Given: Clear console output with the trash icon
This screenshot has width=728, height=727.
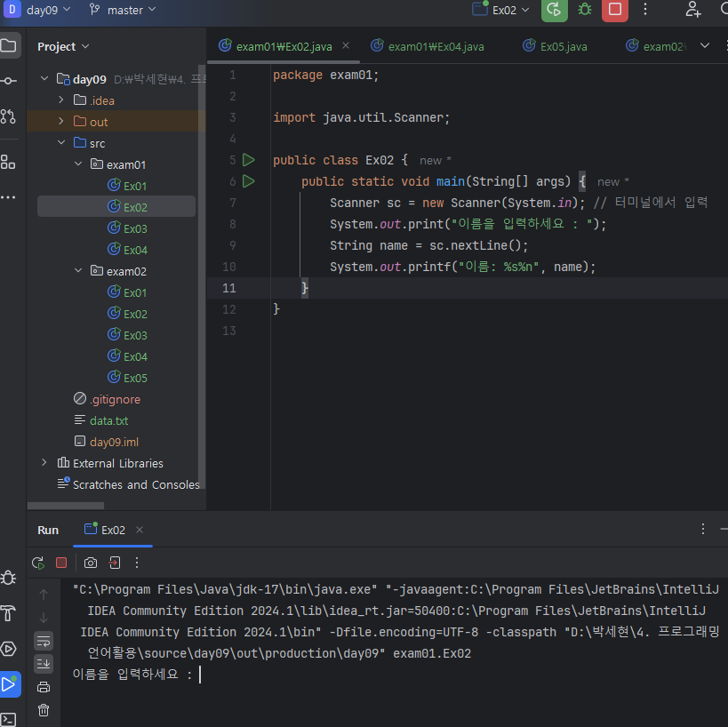Looking at the screenshot, I should (x=44, y=709).
